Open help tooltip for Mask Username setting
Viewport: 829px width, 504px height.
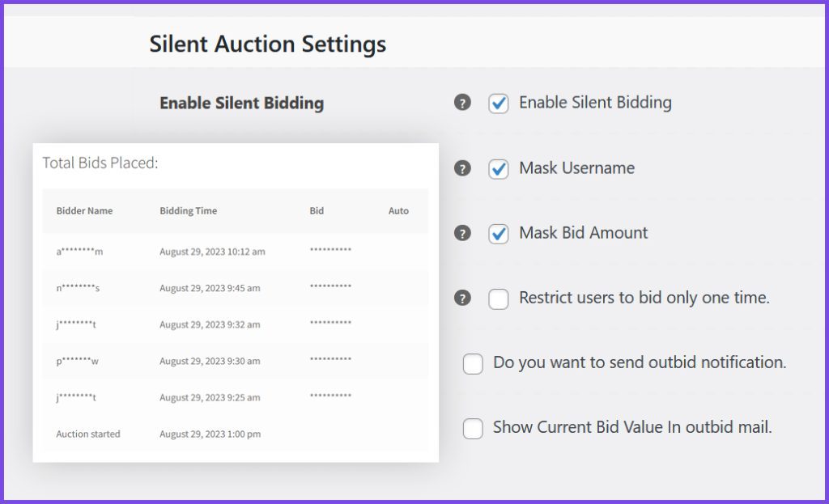pos(462,168)
